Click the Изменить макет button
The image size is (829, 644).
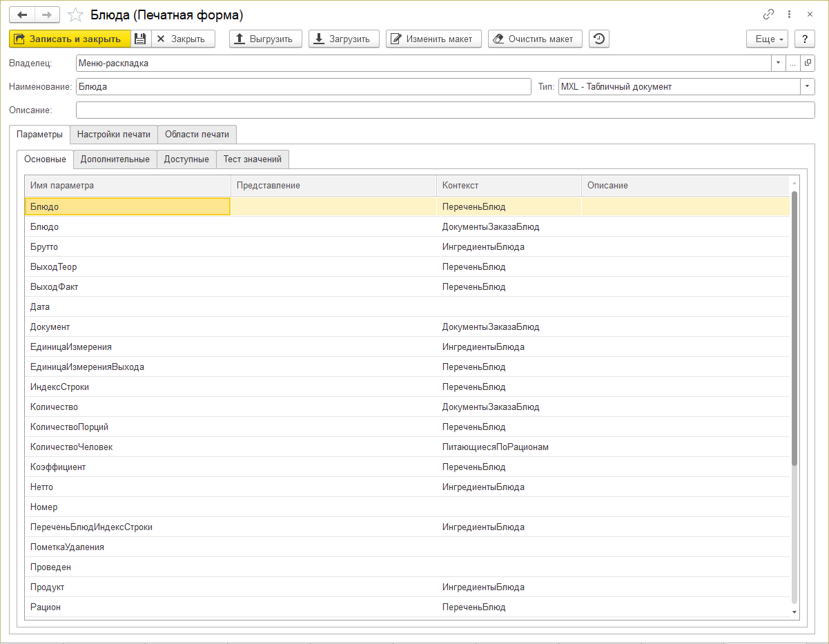click(433, 39)
